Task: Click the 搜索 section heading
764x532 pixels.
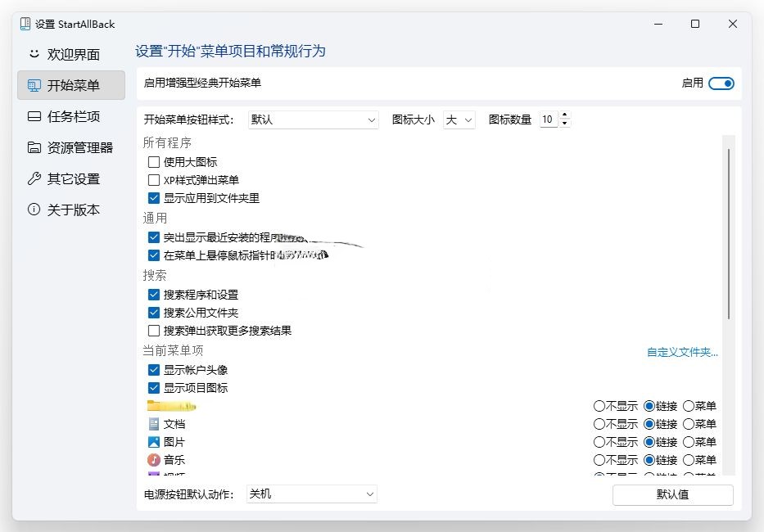Action: point(155,275)
